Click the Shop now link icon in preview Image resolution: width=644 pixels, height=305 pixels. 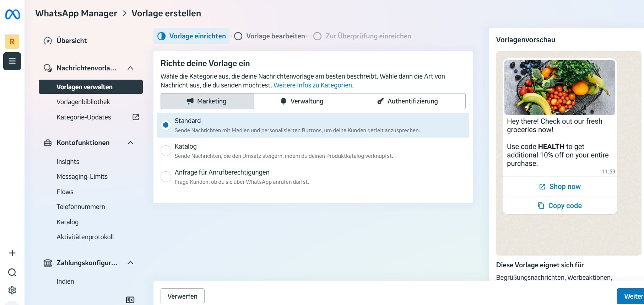coord(542,187)
